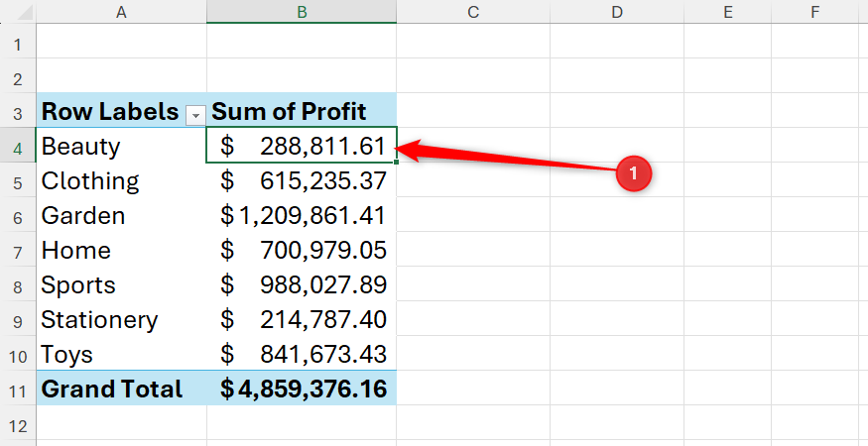Click the Sports profit value 988,027.89
The image size is (868, 446).
[x=302, y=283]
